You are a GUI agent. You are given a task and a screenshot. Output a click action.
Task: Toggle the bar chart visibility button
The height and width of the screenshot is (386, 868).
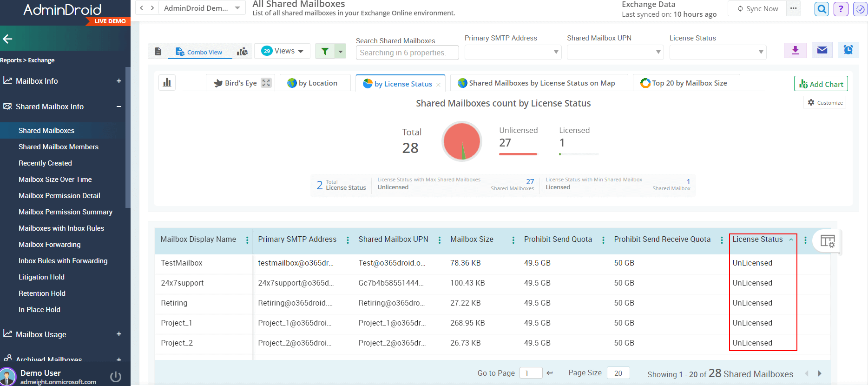click(x=167, y=83)
